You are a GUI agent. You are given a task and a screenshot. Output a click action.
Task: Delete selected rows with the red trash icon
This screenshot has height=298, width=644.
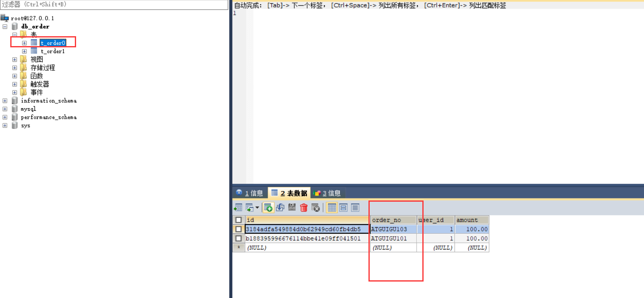tap(304, 207)
